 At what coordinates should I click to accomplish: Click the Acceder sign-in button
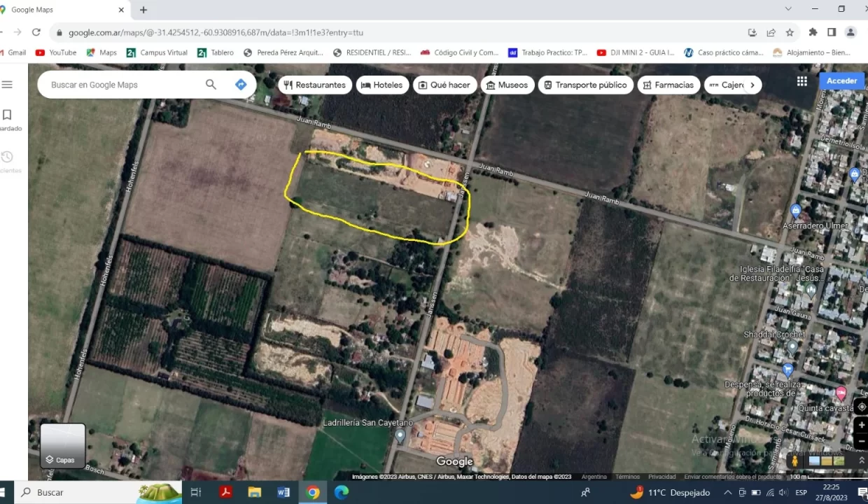tap(841, 81)
